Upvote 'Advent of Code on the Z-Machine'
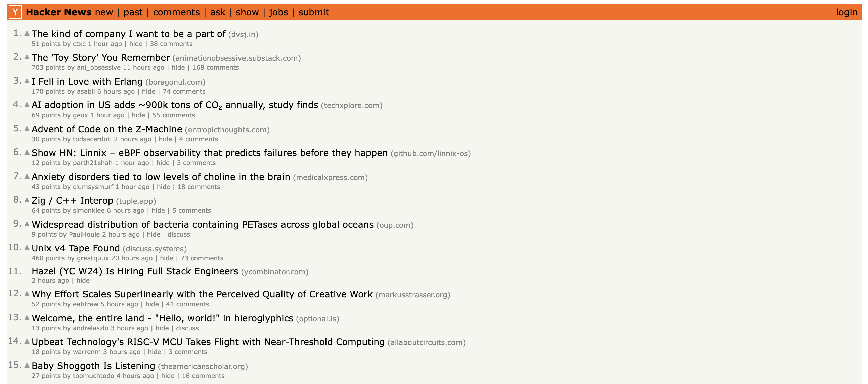Image resolution: width=868 pixels, height=384 pixels. point(27,129)
